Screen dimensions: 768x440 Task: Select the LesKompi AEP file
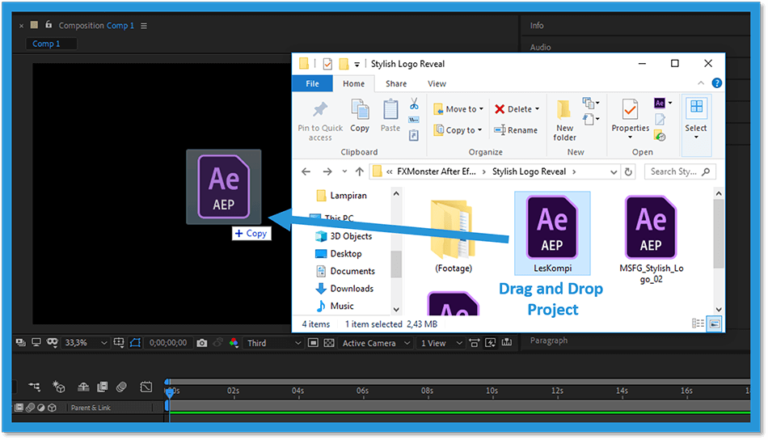pos(552,234)
